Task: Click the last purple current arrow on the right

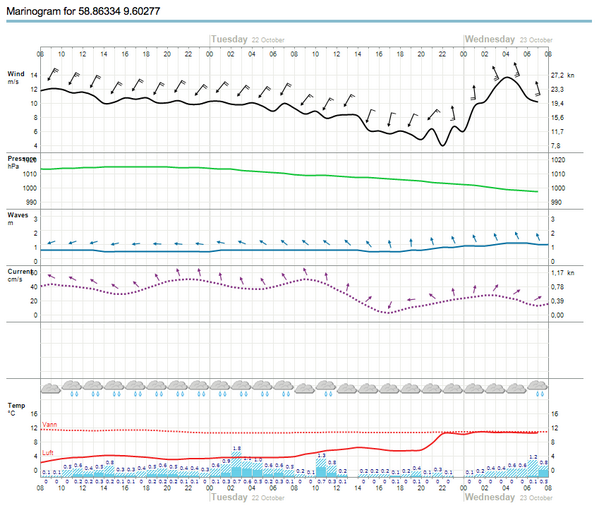Action: [538, 298]
